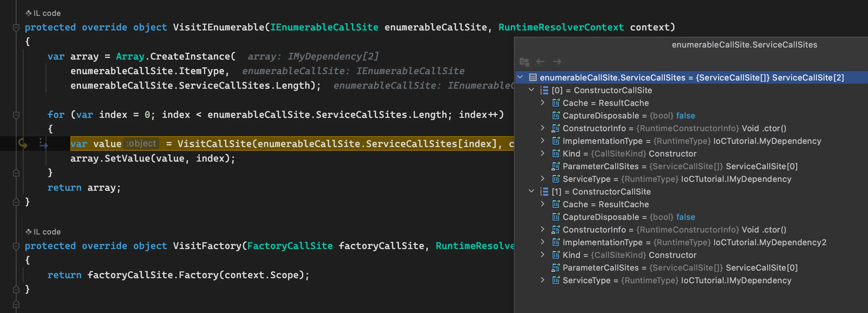
Task: Click the back arrow in the debugger popup
Action: [541, 61]
